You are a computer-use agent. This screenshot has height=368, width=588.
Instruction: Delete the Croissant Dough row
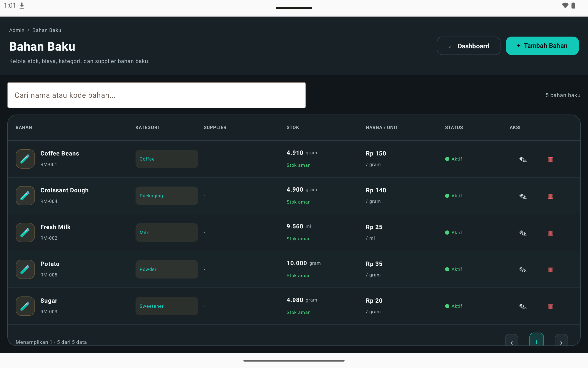(x=550, y=196)
